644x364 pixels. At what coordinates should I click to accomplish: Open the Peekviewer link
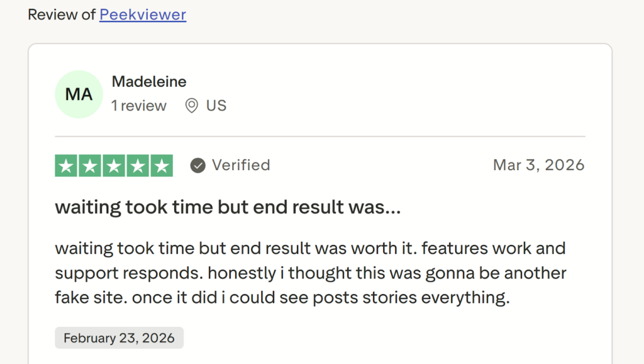(143, 14)
